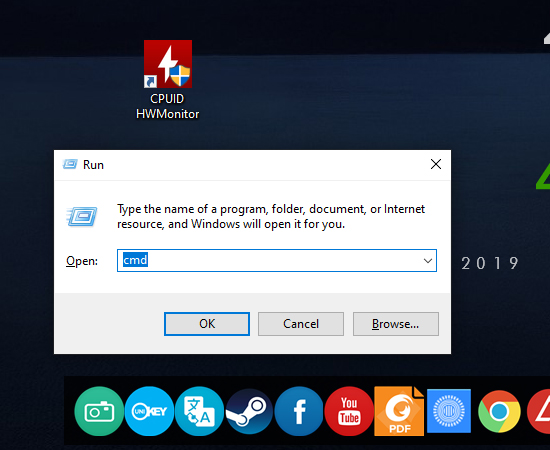Image resolution: width=550 pixels, height=450 pixels.
Task: Click the CPUID HWMonitor label text
Action: pyautogui.click(x=167, y=106)
